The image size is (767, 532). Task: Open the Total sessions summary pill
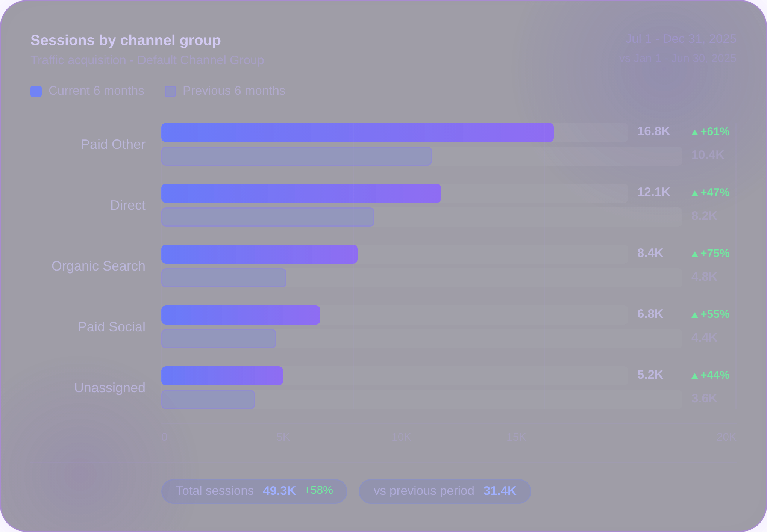coord(254,491)
